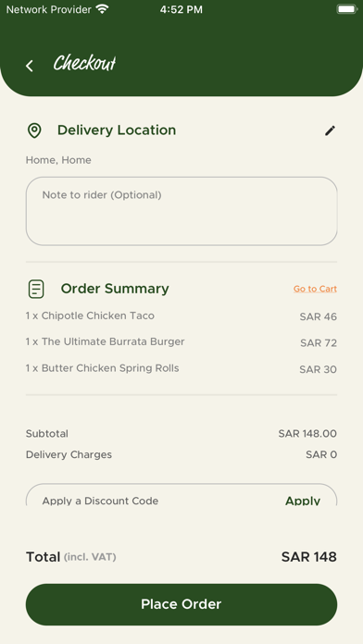Tap the Delivery Location heading

[x=117, y=130]
